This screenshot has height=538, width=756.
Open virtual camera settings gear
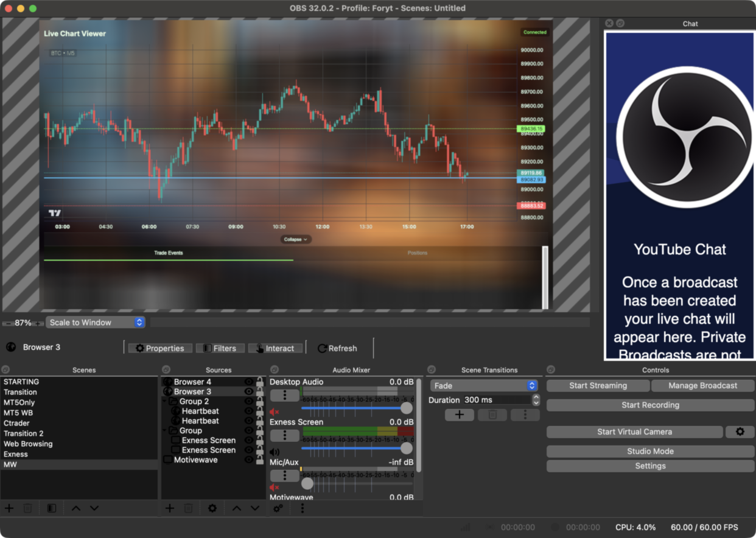(740, 431)
